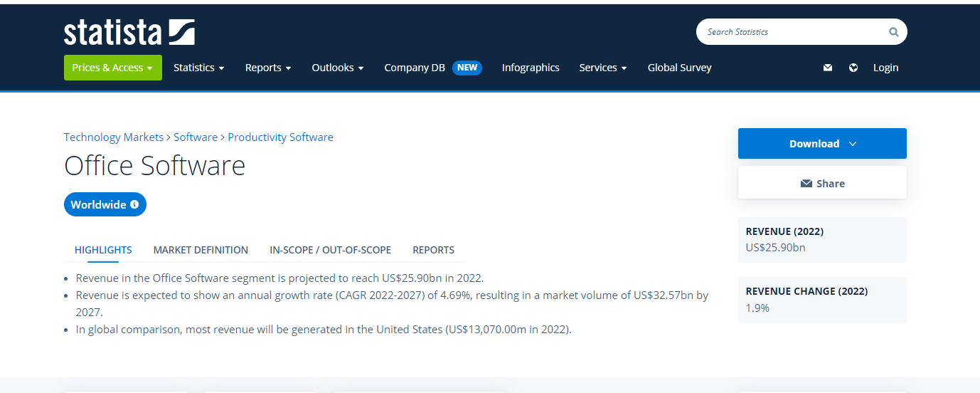Click the NEW badge beside Company DB

tap(467, 68)
